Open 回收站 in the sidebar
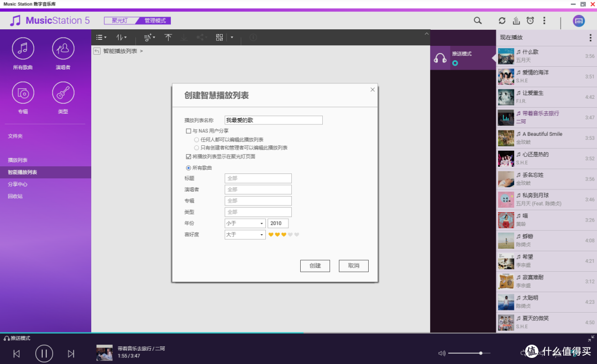Viewport: 597px width, 364px height. coord(15,196)
